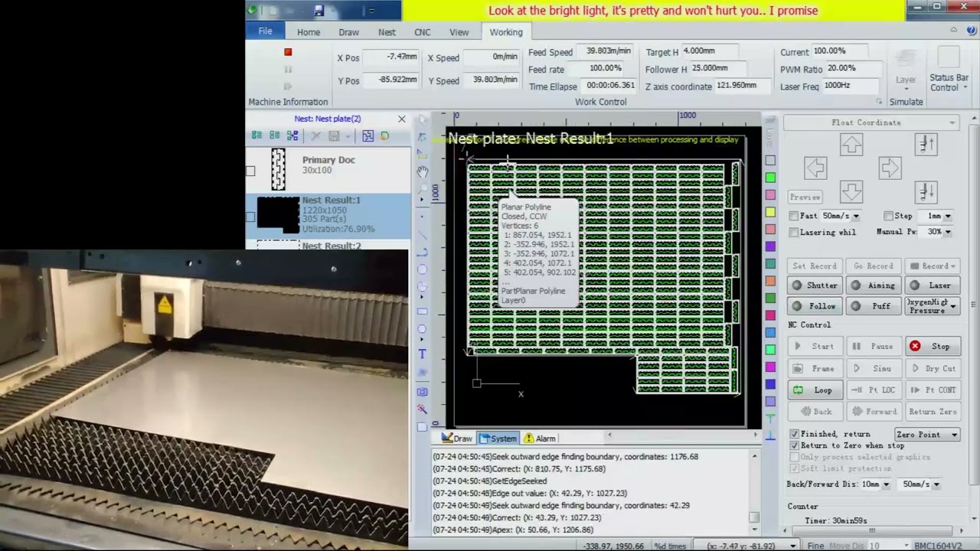Pause the machining process
The image size is (980, 551).
coord(874,347)
